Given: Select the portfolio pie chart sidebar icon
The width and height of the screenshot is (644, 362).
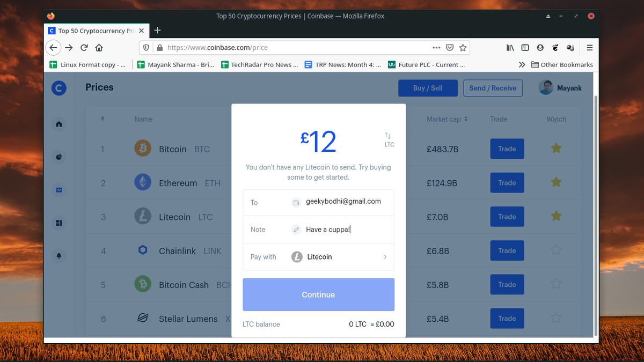Looking at the screenshot, I should pyautogui.click(x=58, y=157).
